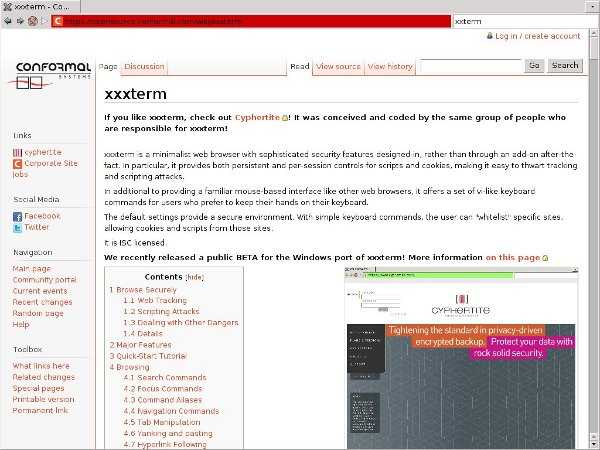
Task: Open the Cyphertite screenshot thumbnail
Action: coord(461,358)
